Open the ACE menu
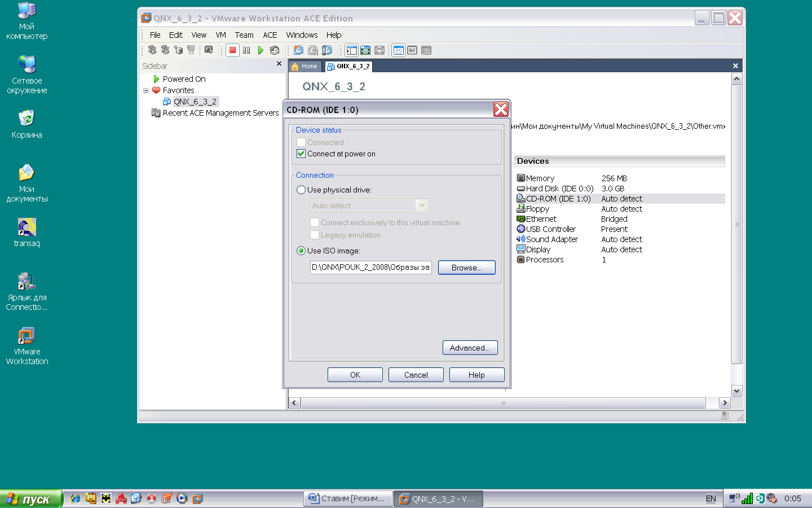 (x=270, y=35)
